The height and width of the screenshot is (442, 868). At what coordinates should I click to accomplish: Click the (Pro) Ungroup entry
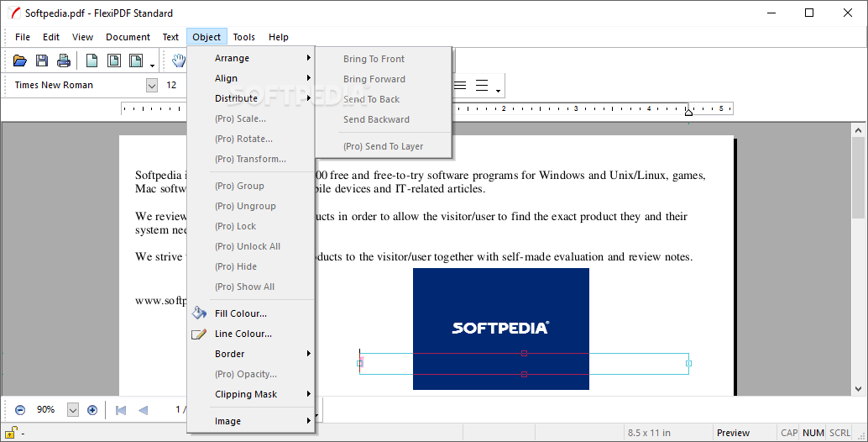(x=251, y=206)
